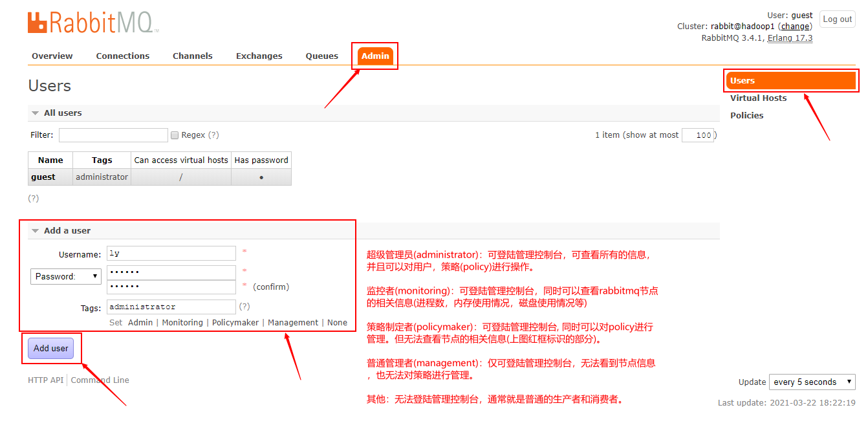This screenshot has width=868, height=425.
Task: Click the Has password column header
Action: pos(261,160)
